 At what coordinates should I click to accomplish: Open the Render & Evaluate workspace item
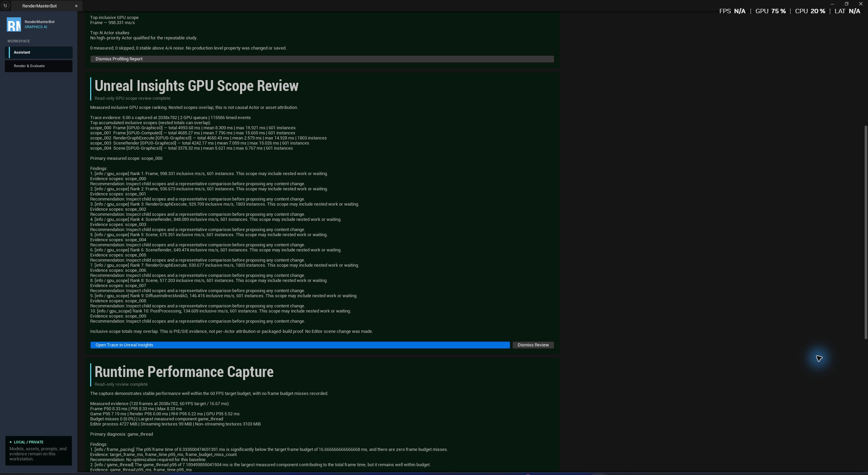click(x=39, y=66)
